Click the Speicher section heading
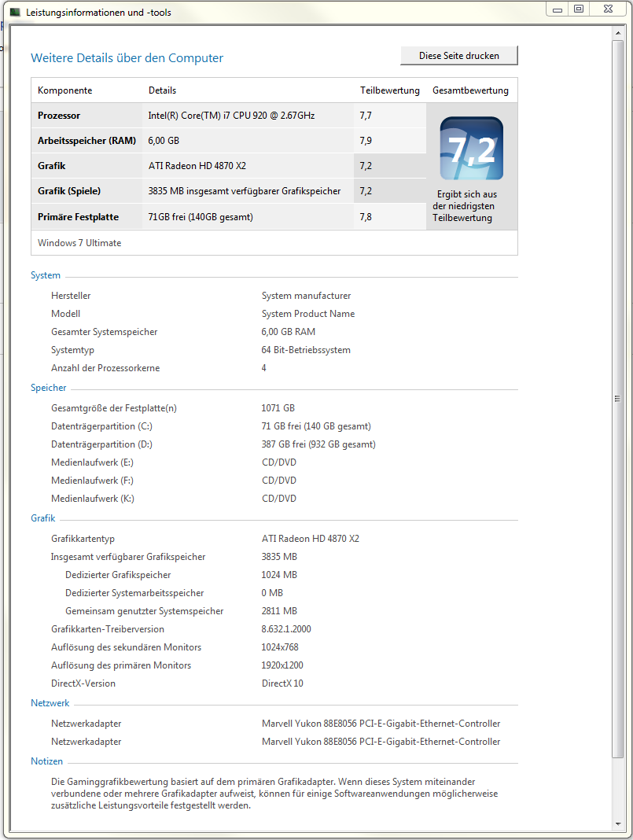This screenshot has width=633, height=840. pyautogui.click(x=48, y=388)
